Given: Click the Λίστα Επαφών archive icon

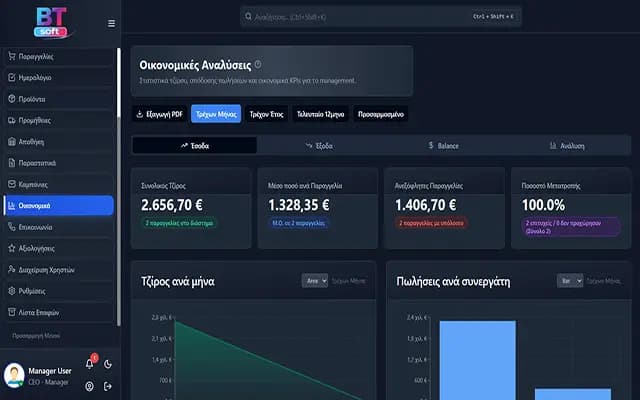Looking at the screenshot, I should tap(12, 312).
